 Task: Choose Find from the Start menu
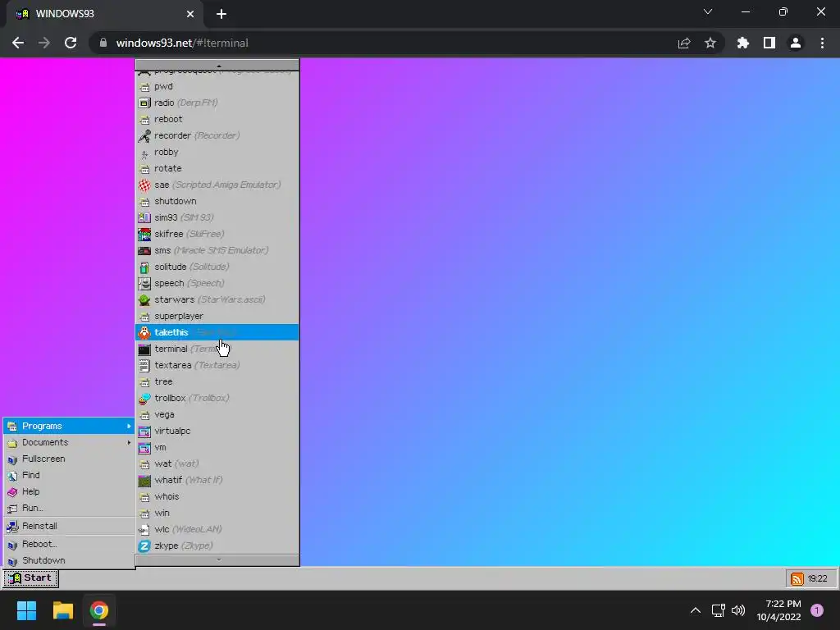(x=69, y=475)
